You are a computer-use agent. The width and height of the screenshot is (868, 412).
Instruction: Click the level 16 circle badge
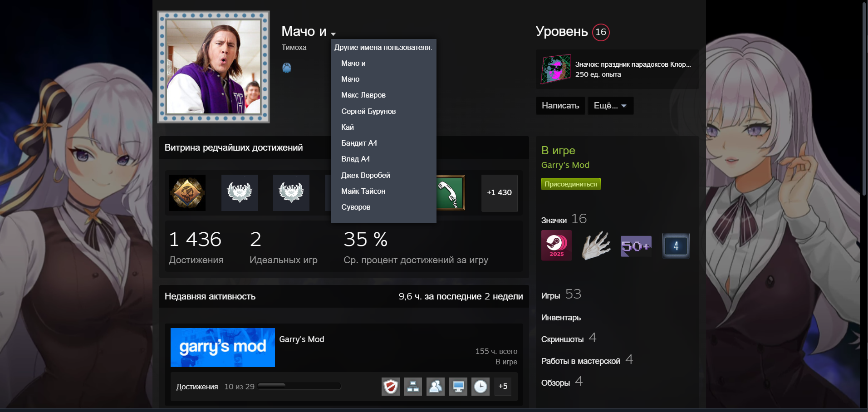(601, 32)
